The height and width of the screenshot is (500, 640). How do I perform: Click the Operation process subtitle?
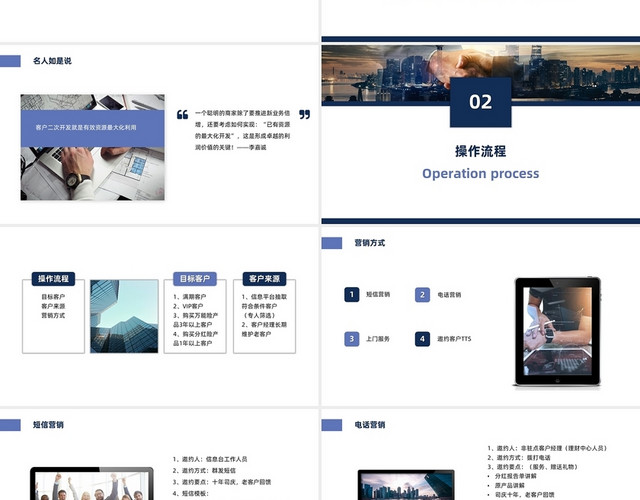[x=480, y=173]
